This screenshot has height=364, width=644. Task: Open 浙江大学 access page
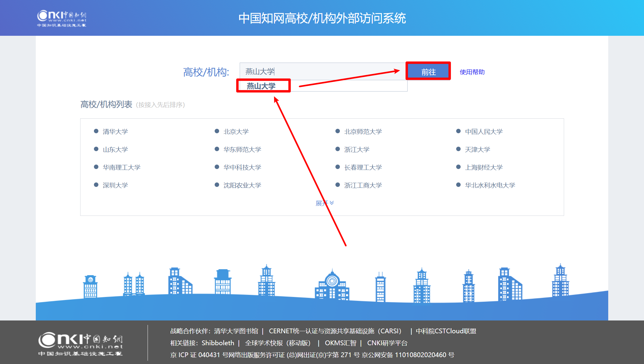(x=357, y=149)
